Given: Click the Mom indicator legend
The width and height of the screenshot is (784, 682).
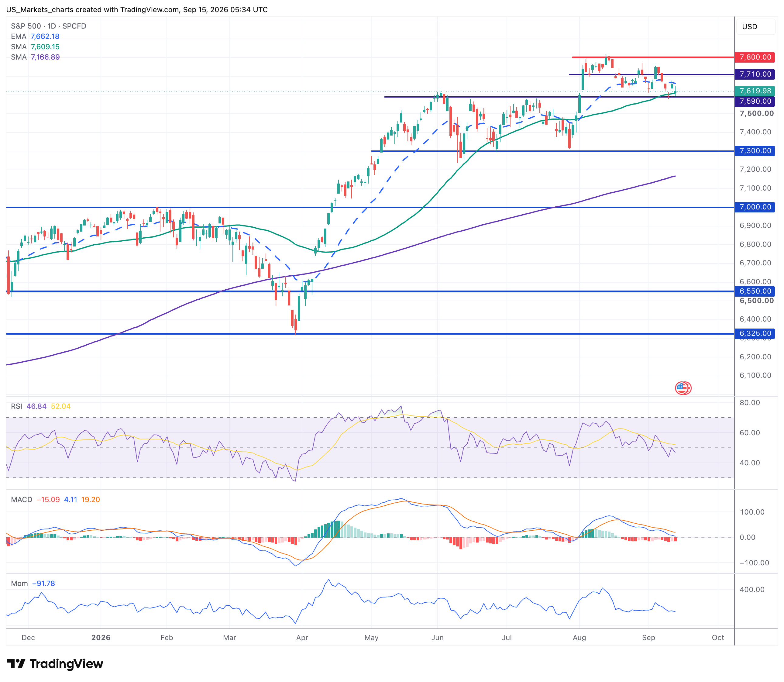Looking at the screenshot, I should (33, 584).
